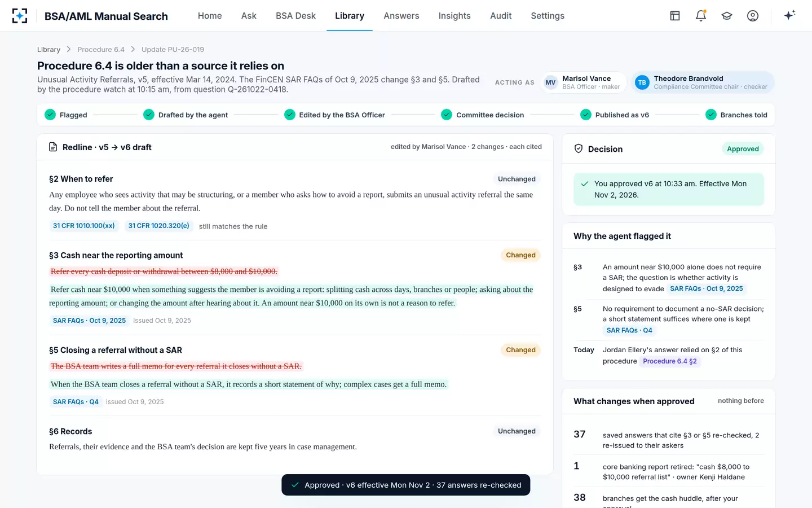Screen dimensions: 812x508
Task: Click the BSA/AML Manual Search logo icon
Action: point(20,16)
